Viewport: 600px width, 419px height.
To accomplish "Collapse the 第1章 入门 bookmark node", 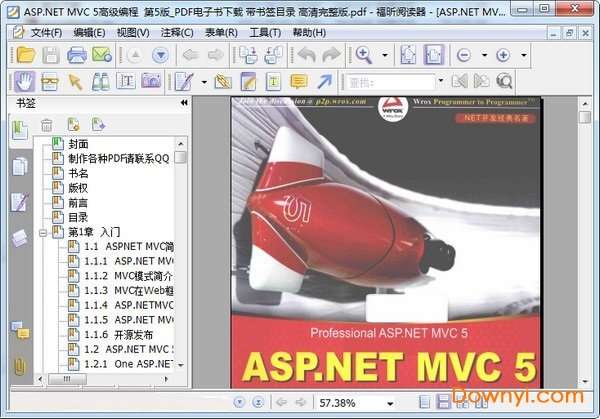I will pos(43,232).
